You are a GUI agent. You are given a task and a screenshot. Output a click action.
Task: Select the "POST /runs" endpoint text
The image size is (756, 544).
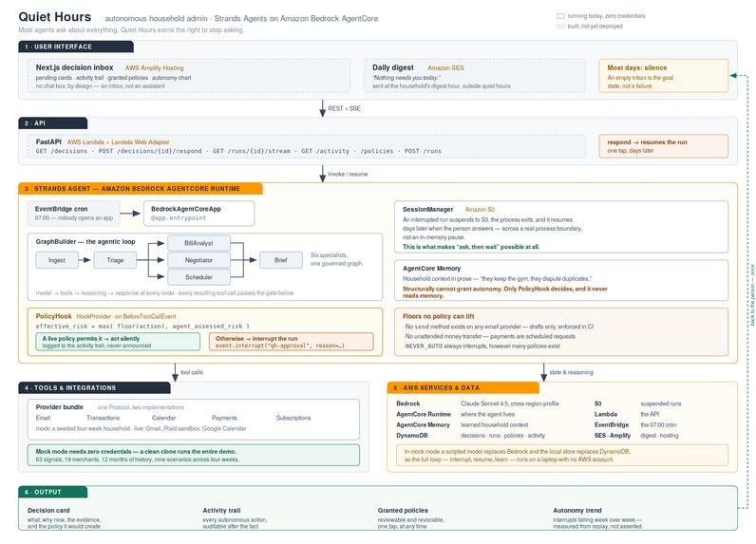pyautogui.click(x=423, y=151)
